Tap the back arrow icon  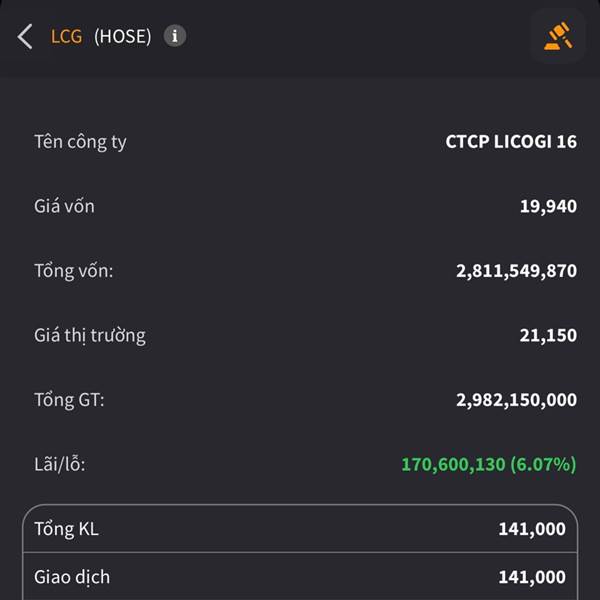[25, 37]
